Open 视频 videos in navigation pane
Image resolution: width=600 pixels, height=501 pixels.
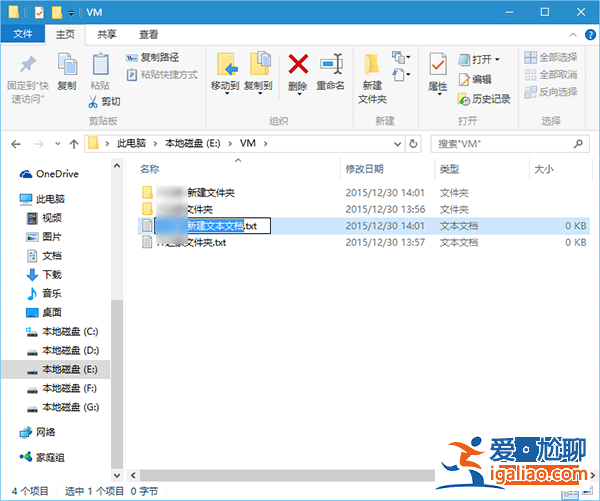click(44, 218)
